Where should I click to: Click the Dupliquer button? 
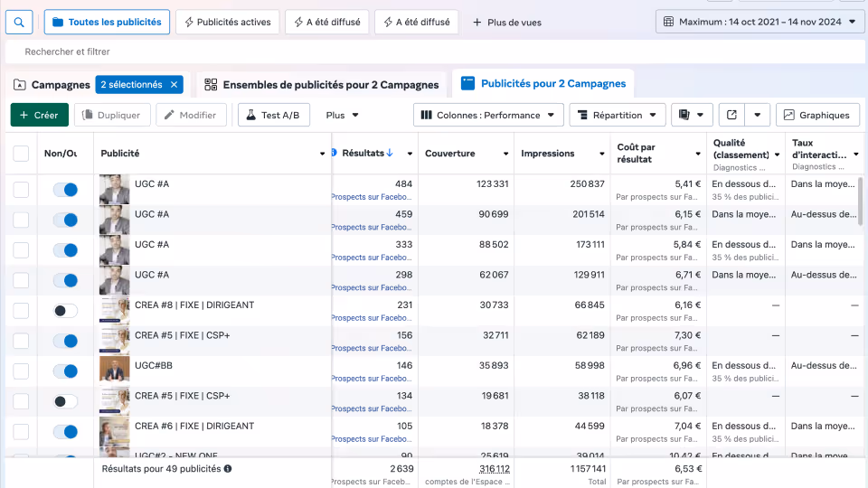pyautogui.click(x=110, y=115)
